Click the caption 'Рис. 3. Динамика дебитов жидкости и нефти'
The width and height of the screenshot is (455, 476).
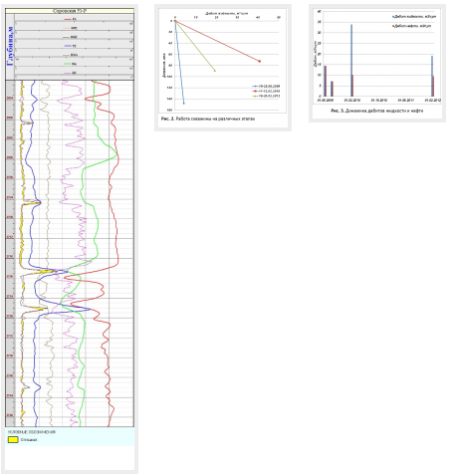pos(376,111)
